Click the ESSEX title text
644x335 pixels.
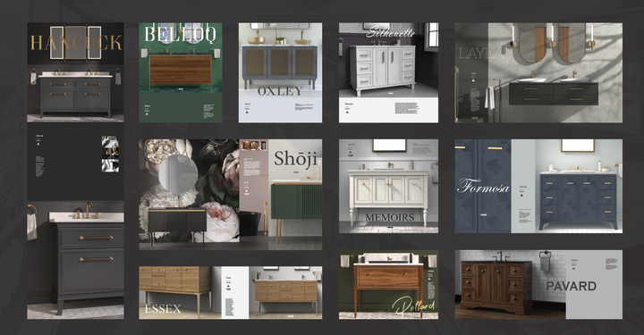pos(163,309)
